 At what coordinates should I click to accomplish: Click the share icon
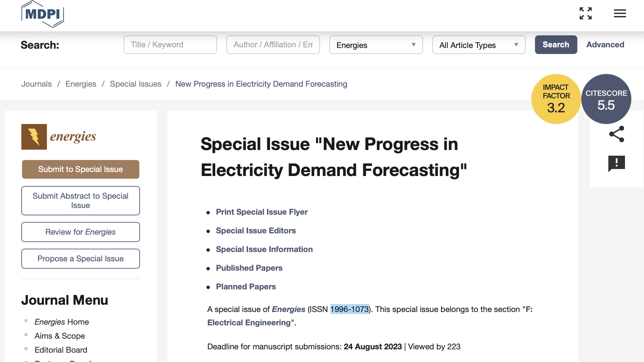coord(616,134)
